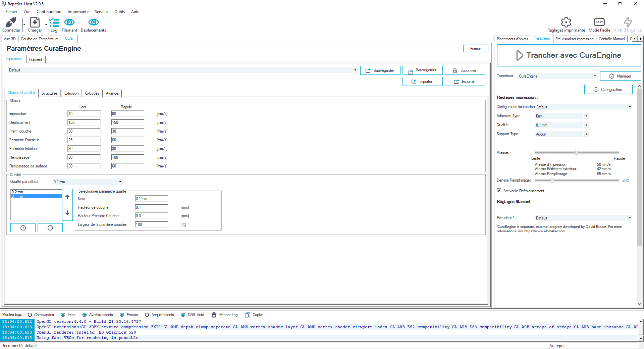Open the Configuration menu

pos(49,12)
